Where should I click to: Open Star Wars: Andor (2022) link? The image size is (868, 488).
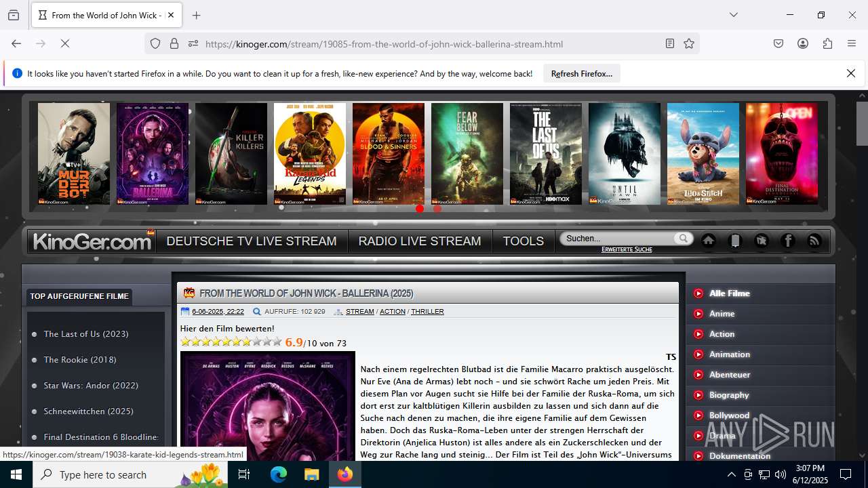tap(91, 385)
